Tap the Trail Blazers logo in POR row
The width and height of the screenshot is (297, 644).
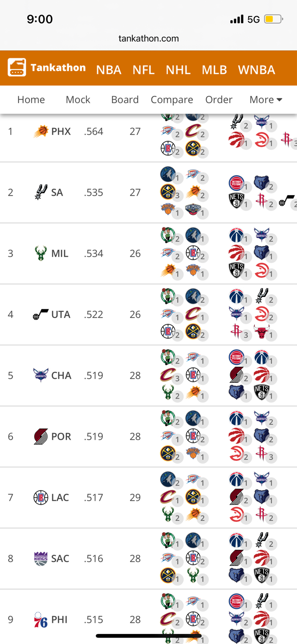[41, 436]
